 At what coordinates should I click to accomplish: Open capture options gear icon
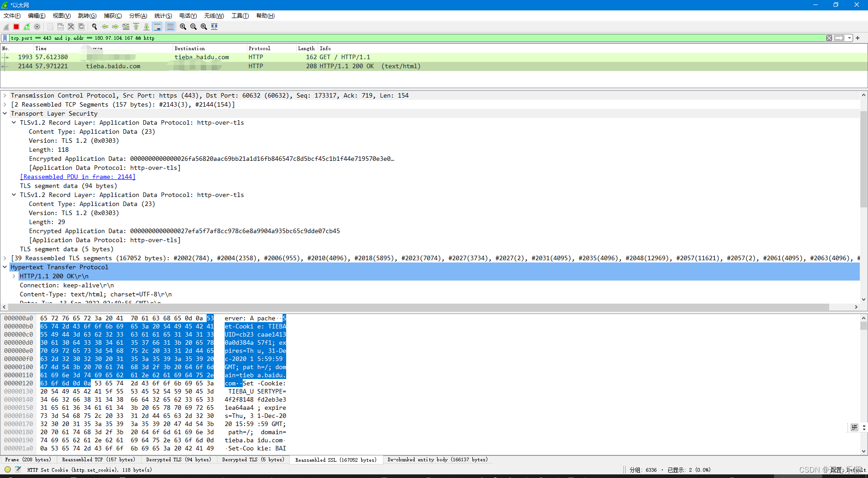[38, 27]
